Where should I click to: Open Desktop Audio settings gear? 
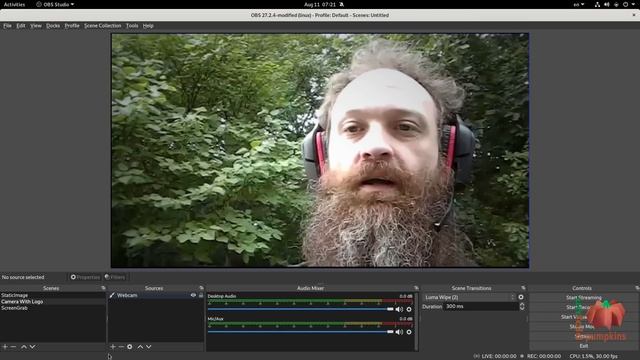click(x=409, y=309)
